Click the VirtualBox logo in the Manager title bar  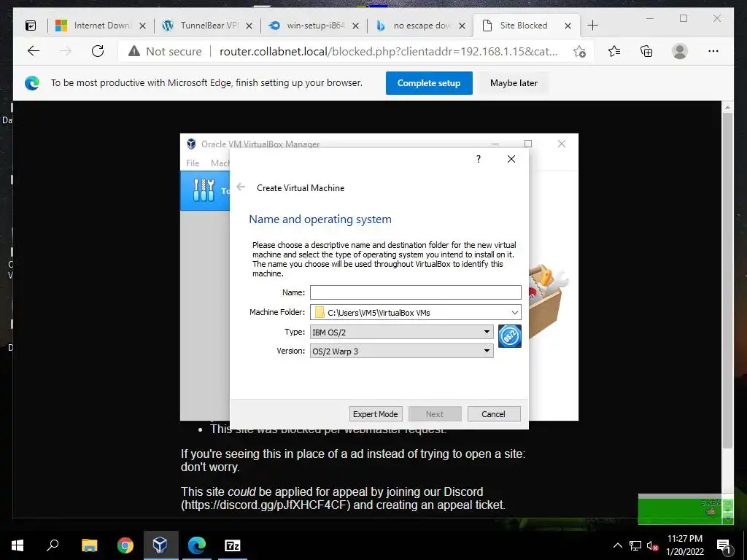click(191, 144)
